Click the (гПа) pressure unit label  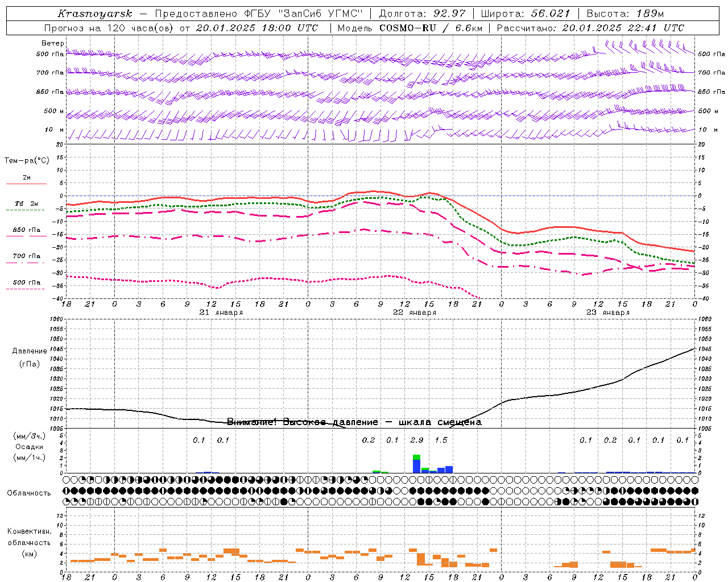pos(30,364)
